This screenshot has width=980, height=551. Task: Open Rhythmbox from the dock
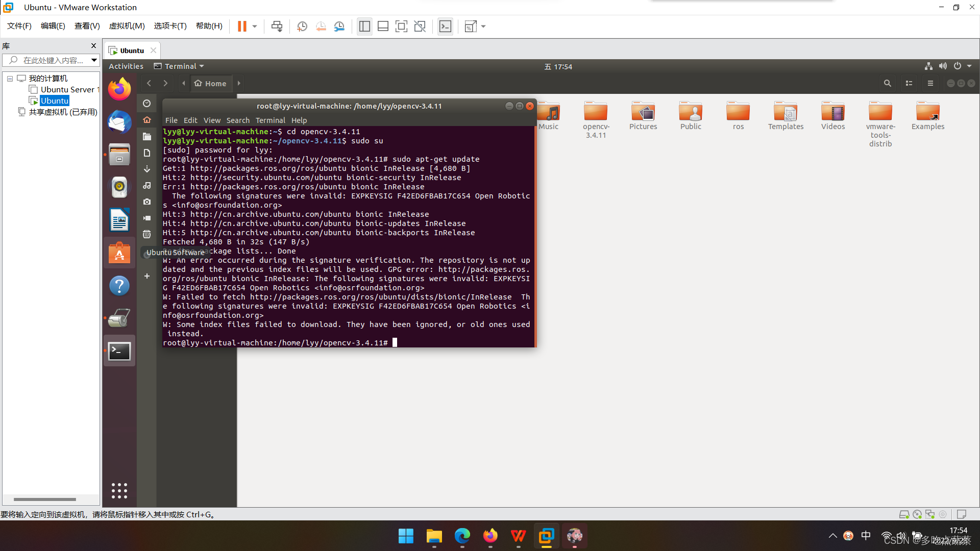point(119,187)
